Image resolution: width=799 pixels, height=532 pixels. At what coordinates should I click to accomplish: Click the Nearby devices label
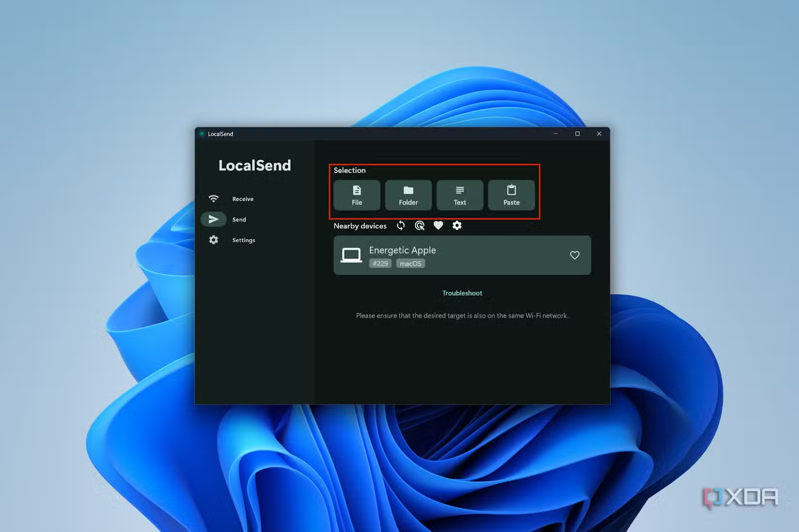(x=360, y=226)
